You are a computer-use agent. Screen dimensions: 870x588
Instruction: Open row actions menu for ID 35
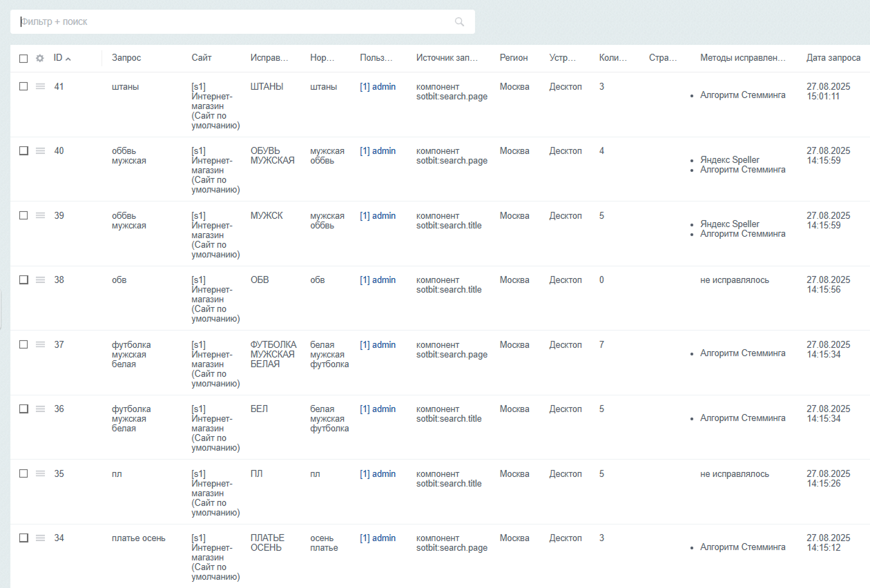(x=41, y=473)
